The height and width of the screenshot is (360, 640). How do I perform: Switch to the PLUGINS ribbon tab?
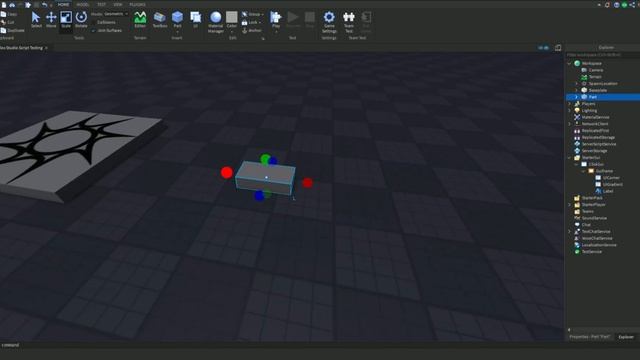pyautogui.click(x=137, y=4)
